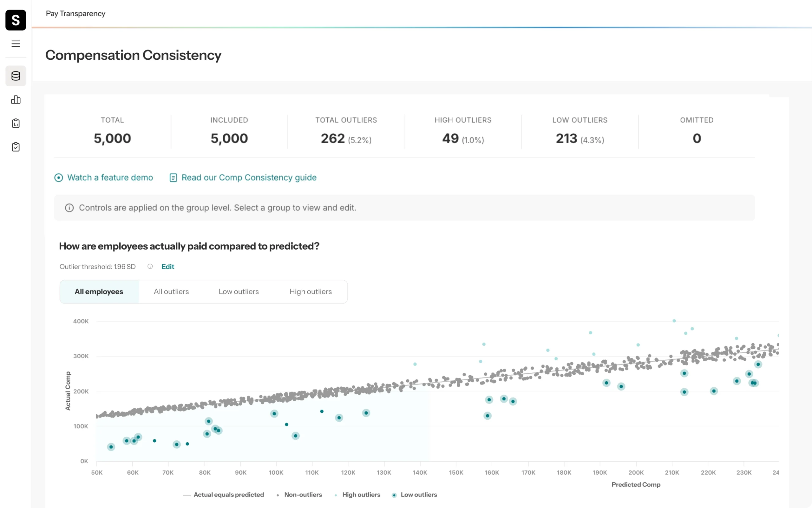Toggle High outliers legend entry

click(x=358, y=495)
